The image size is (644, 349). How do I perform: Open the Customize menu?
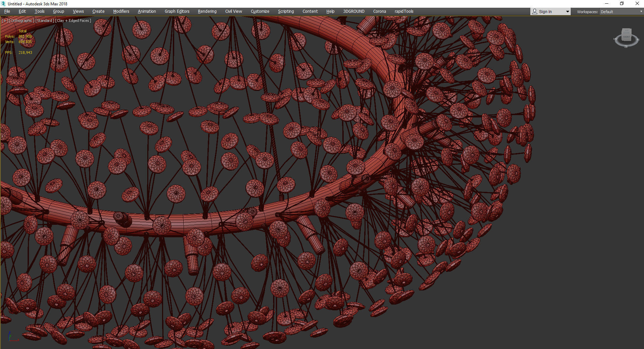pyautogui.click(x=260, y=11)
